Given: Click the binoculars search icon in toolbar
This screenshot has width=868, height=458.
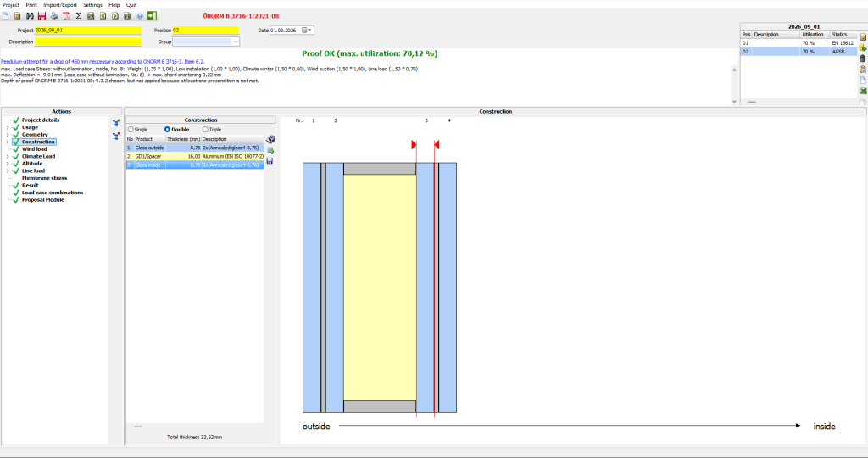Looking at the screenshot, I should point(30,16).
